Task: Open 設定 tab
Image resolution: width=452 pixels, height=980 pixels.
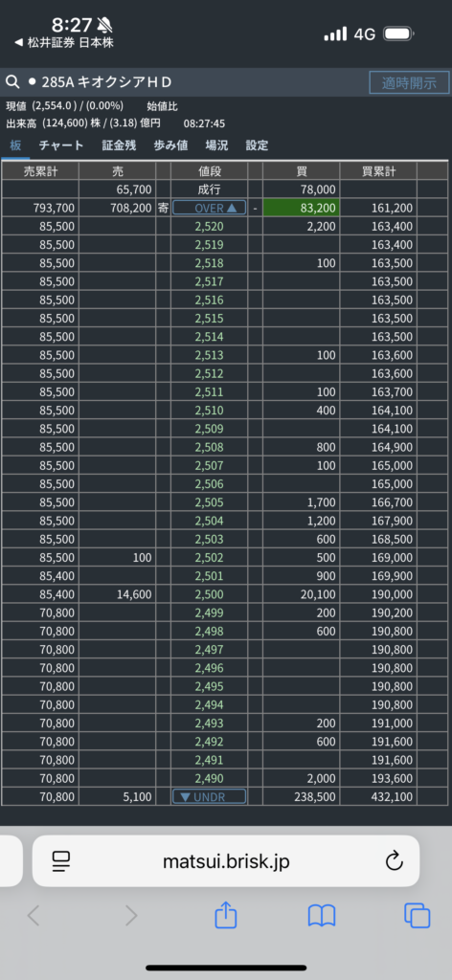Action: click(x=257, y=145)
